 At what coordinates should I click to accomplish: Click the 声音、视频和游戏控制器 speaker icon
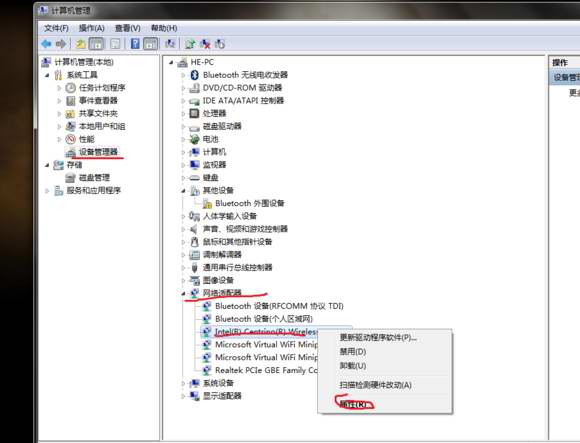194,229
